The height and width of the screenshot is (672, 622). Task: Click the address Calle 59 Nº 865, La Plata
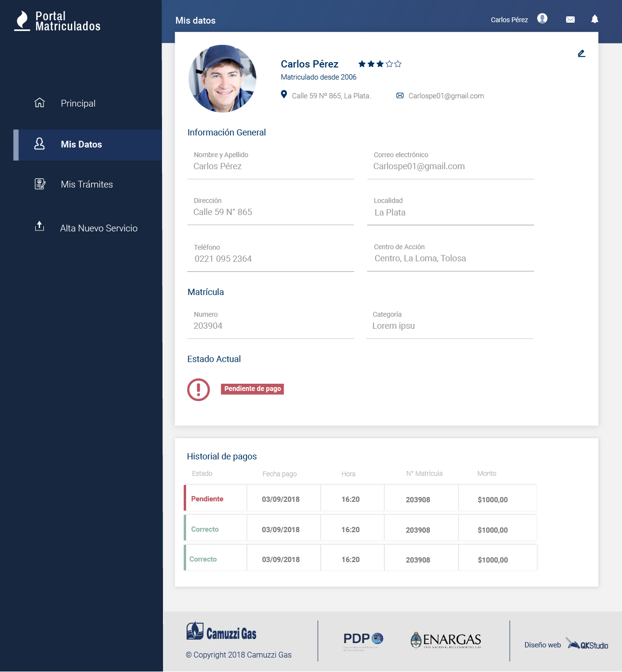click(331, 96)
